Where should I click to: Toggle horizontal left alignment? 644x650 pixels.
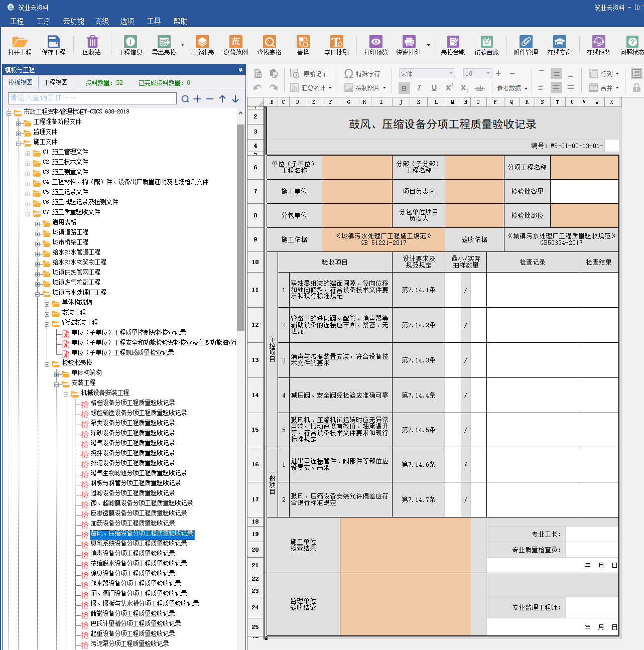[x=542, y=87]
